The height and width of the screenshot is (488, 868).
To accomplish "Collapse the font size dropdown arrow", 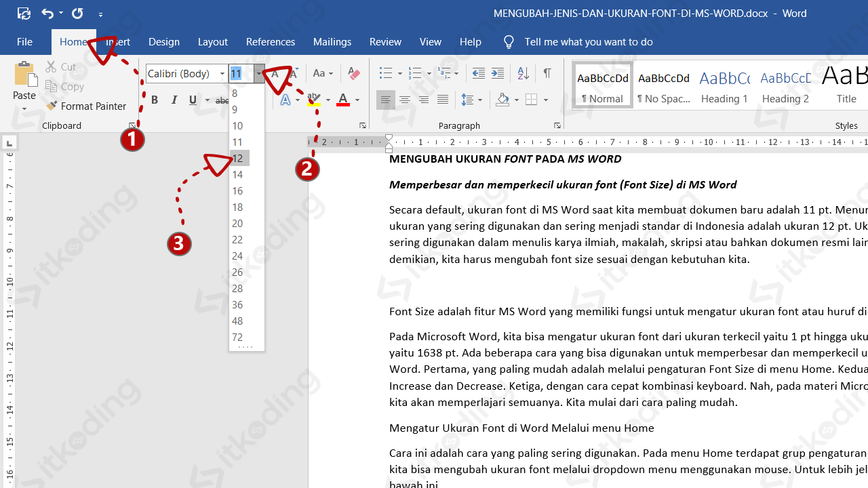I will (x=259, y=74).
